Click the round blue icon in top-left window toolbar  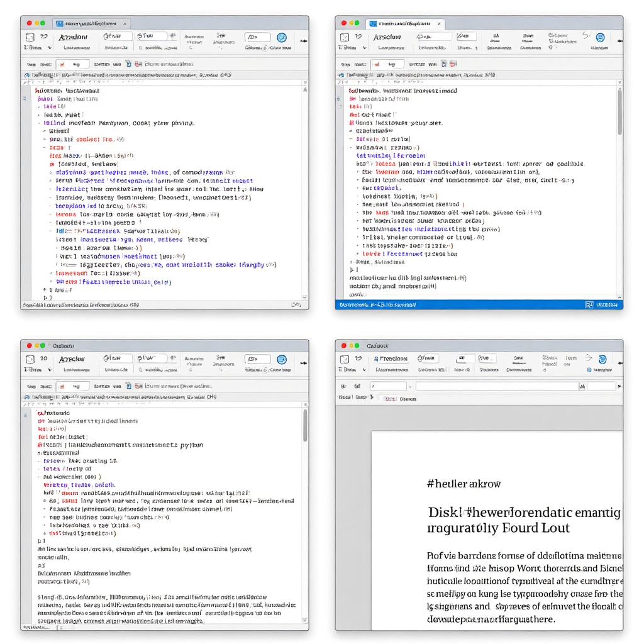282,37
